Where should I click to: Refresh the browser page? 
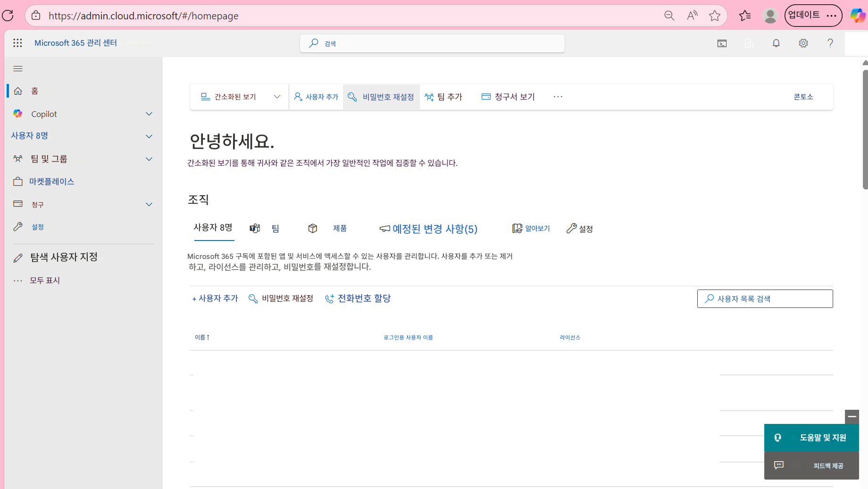point(8,16)
